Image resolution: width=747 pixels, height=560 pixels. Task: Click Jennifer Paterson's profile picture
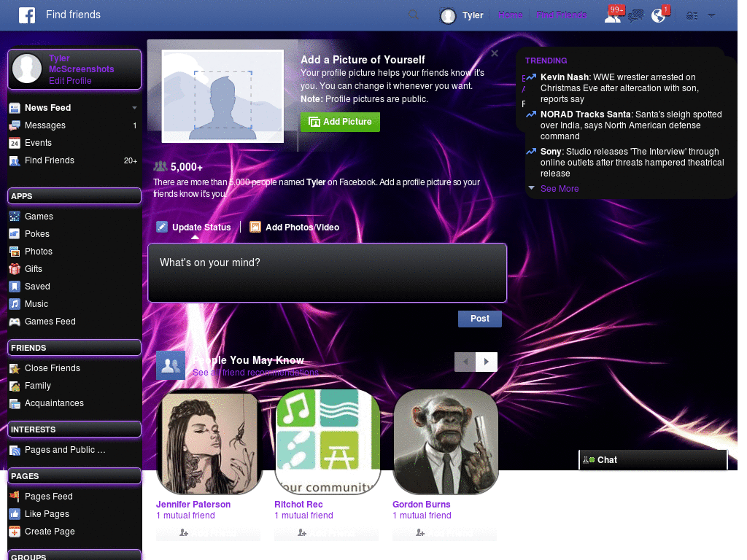click(x=209, y=442)
